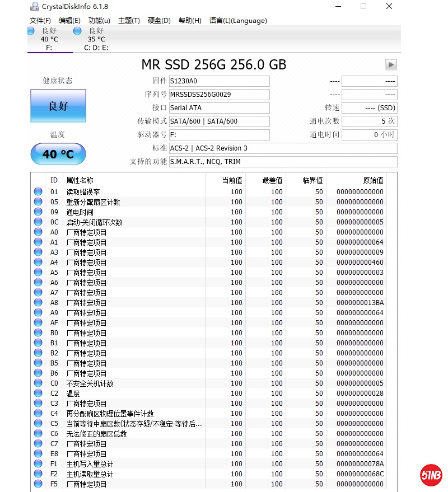Click the status orb for 不安全关机计数 row

(x=38, y=383)
